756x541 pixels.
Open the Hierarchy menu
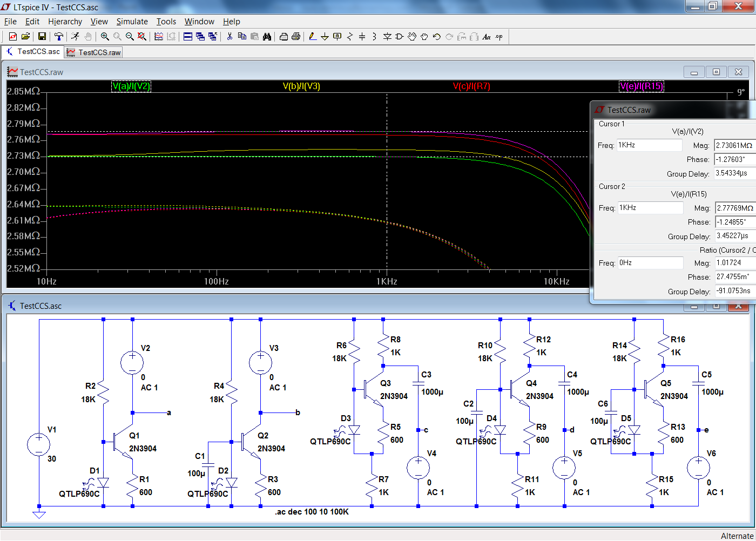65,22
